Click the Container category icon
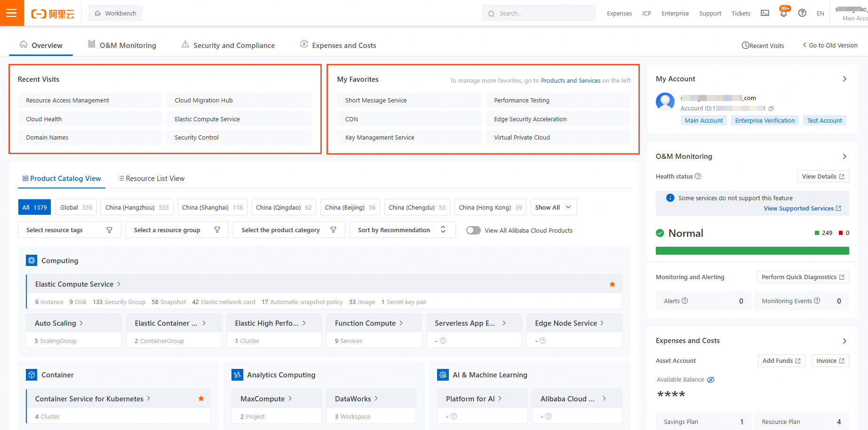Viewport: 868px width, 430px height. point(32,375)
